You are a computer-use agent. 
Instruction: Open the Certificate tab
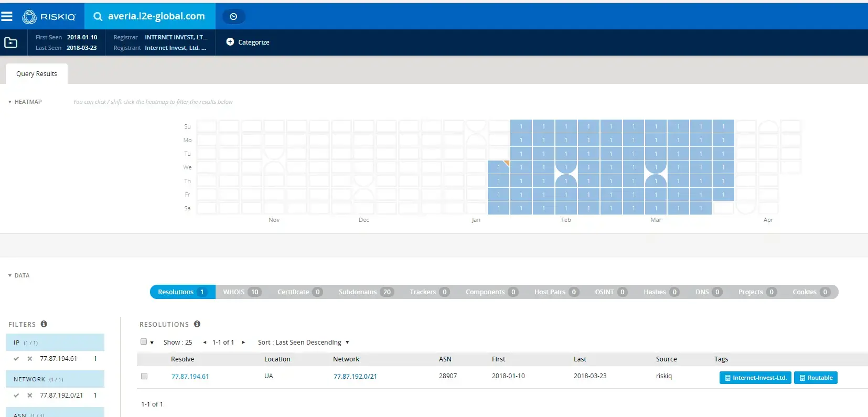tap(299, 292)
